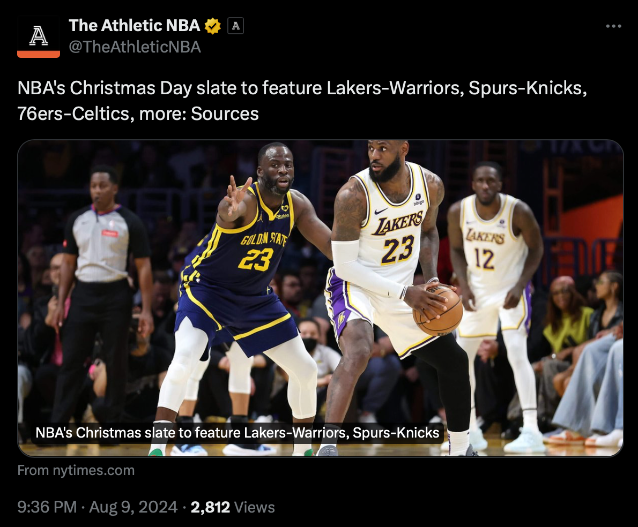The width and height of the screenshot is (638, 527).
Task: Open the three-dot more options menu
Action: [613, 26]
